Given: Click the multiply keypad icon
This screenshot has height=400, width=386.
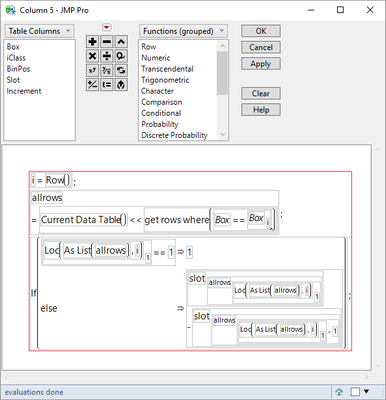Looking at the screenshot, I should [92, 56].
